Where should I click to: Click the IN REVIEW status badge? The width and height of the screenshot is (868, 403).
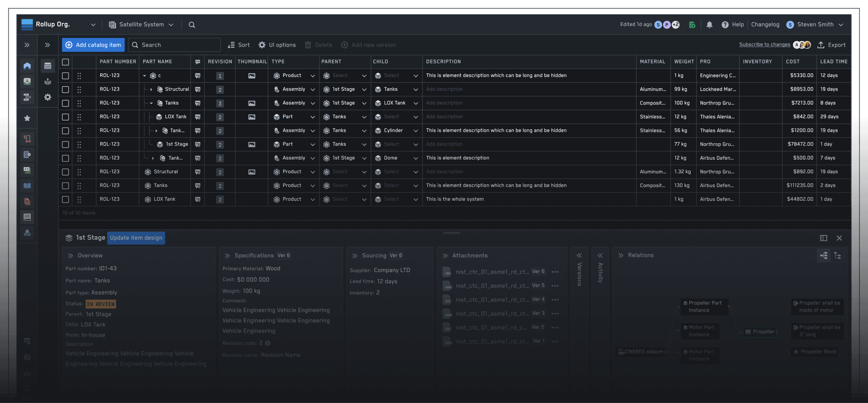101,304
